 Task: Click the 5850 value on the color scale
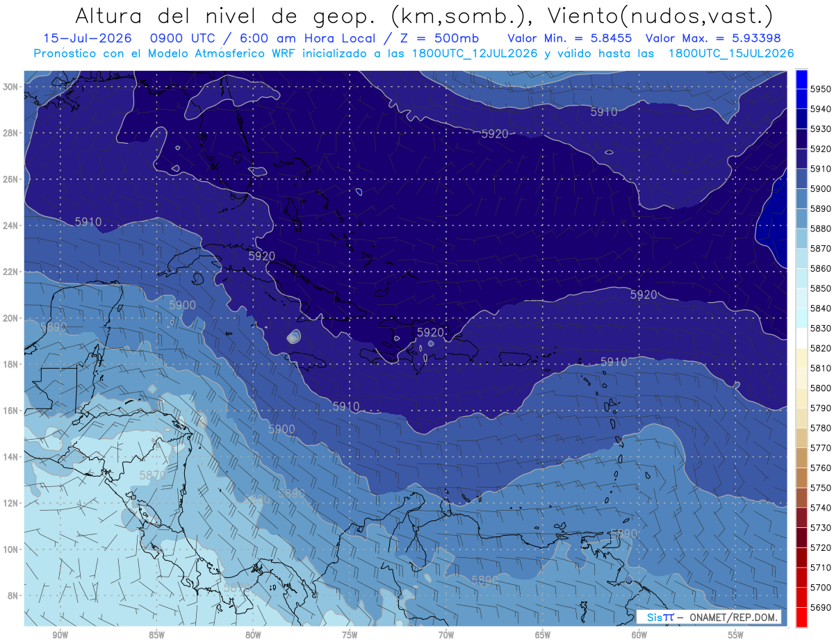[x=821, y=288]
